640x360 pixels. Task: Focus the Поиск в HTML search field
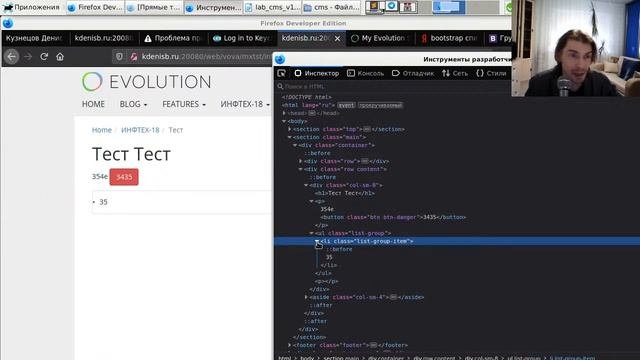pyautogui.click(x=392, y=86)
